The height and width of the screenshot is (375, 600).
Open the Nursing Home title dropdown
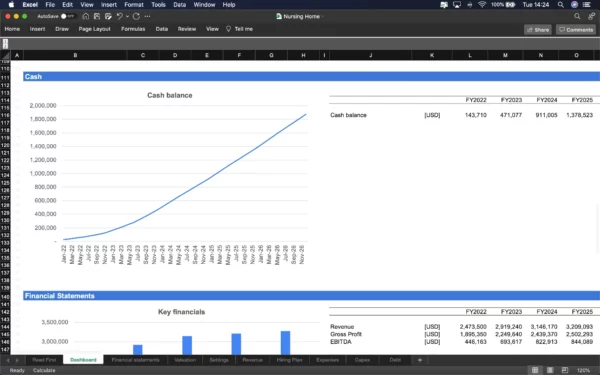point(323,16)
